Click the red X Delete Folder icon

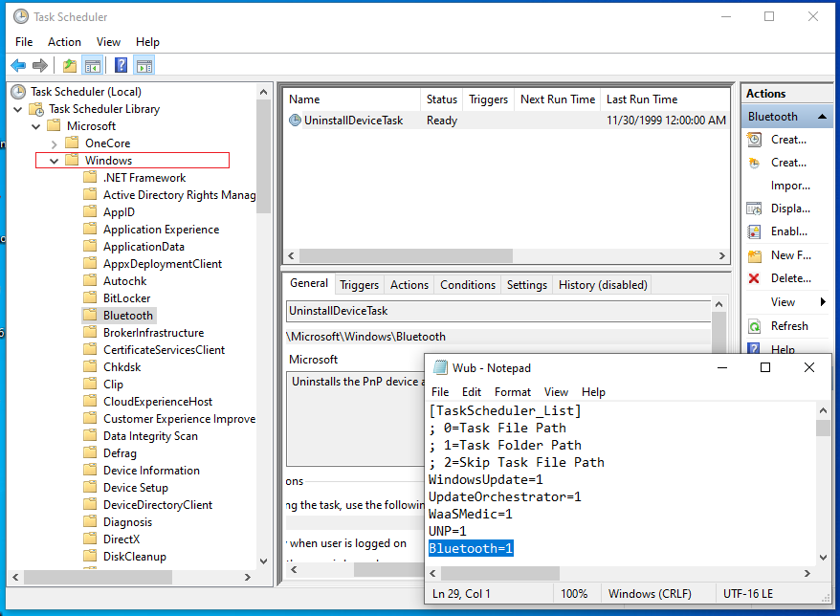(x=754, y=278)
